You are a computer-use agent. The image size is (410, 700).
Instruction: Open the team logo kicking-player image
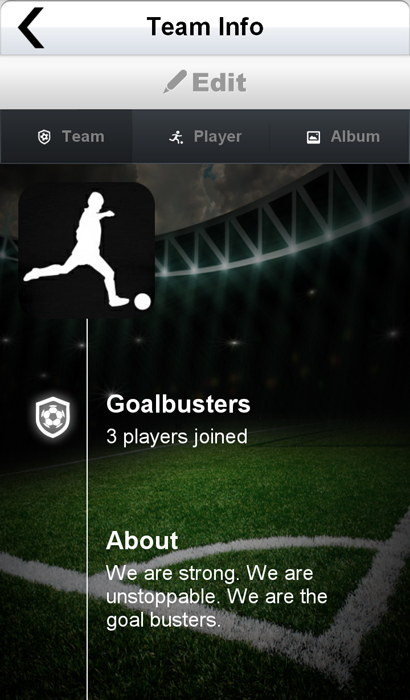[x=87, y=250]
